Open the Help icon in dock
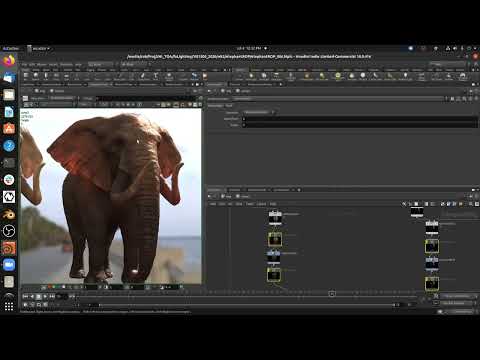The image size is (480, 360). [x=9, y=146]
